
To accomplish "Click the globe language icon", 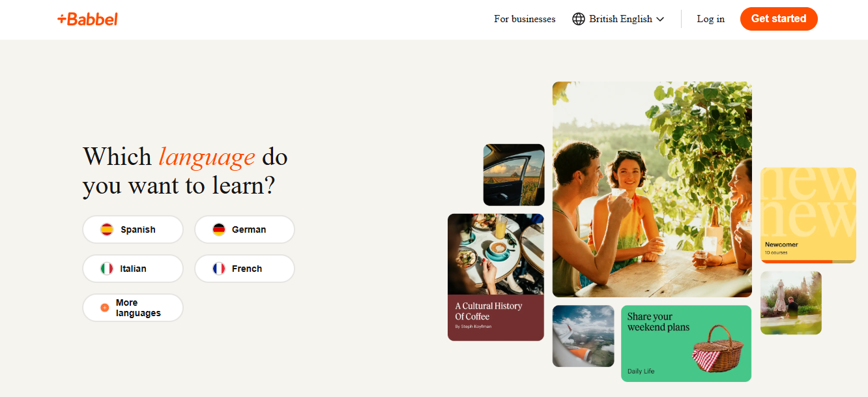I will pyautogui.click(x=579, y=19).
